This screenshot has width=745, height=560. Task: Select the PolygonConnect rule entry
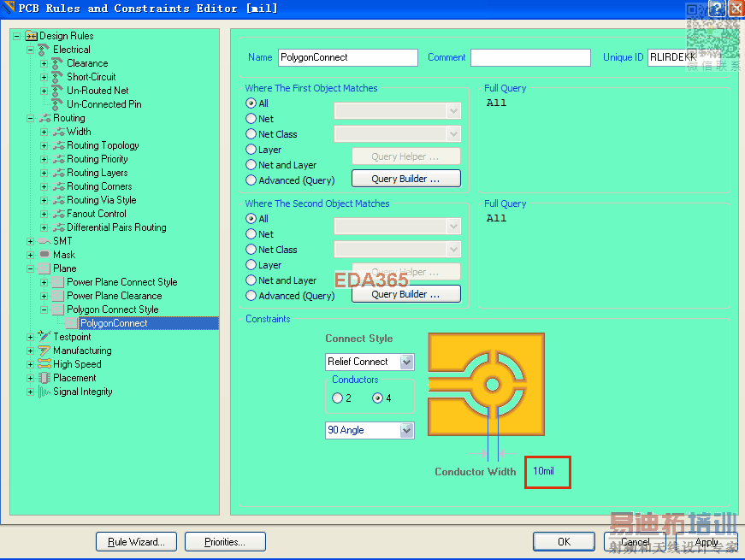click(114, 323)
